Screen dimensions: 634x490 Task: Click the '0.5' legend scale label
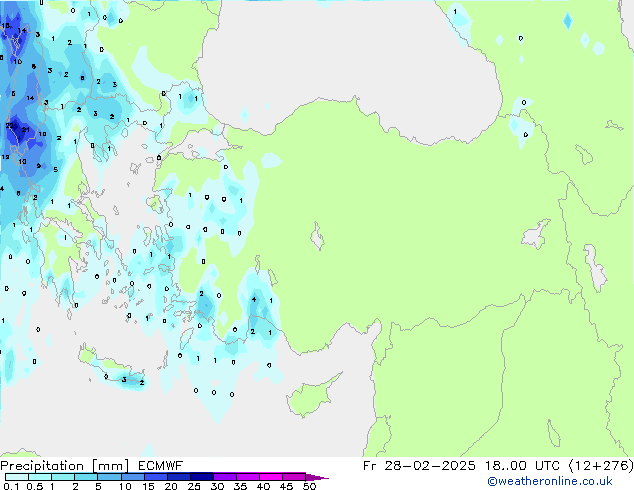(x=35, y=486)
